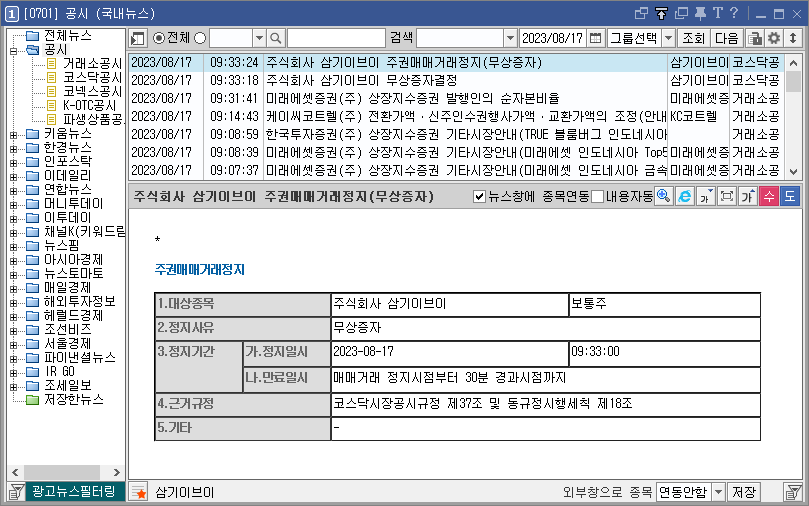Click the date field 2023/08/17
Viewport: 809px width, 506px height.
pos(553,38)
